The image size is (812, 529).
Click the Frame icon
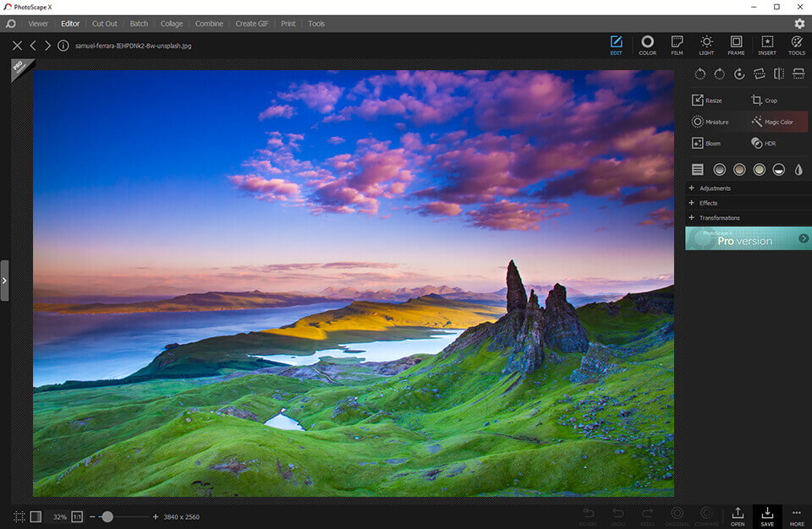point(736,45)
